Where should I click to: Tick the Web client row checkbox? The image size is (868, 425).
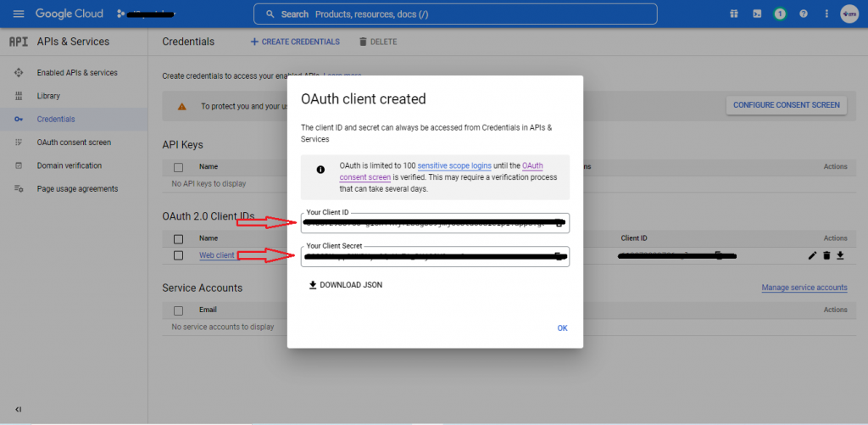(x=178, y=255)
